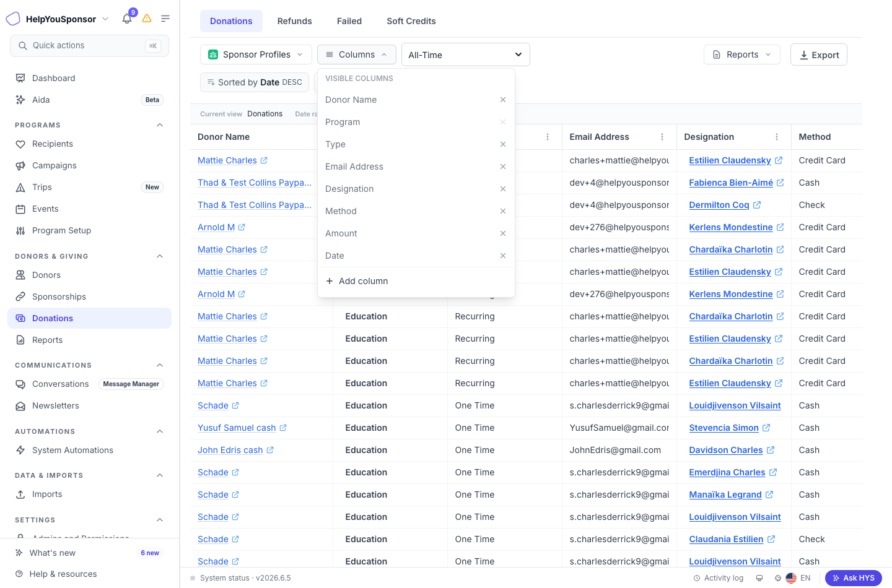Click the Sorted by Date DESC chip
892x588 pixels.
(255, 82)
